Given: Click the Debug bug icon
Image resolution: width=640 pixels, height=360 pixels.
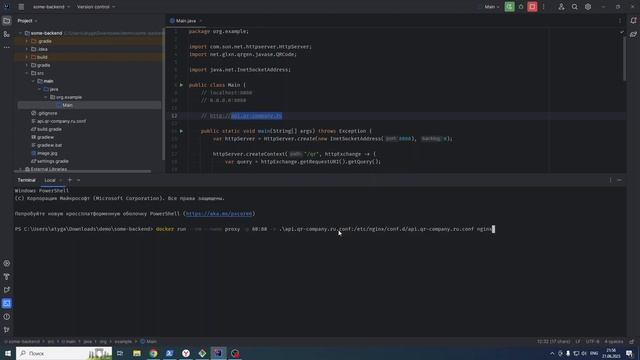Looking at the screenshot, I should point(521,7).
